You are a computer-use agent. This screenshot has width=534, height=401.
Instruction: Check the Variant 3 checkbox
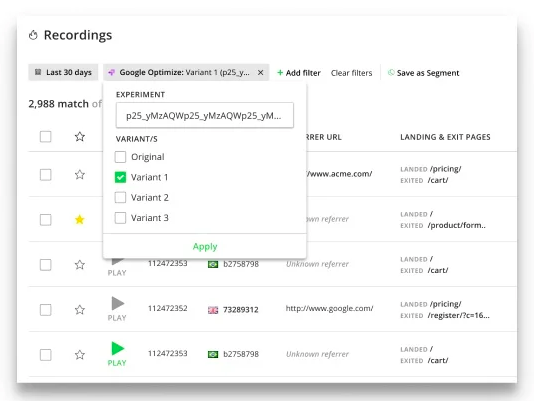120,218
